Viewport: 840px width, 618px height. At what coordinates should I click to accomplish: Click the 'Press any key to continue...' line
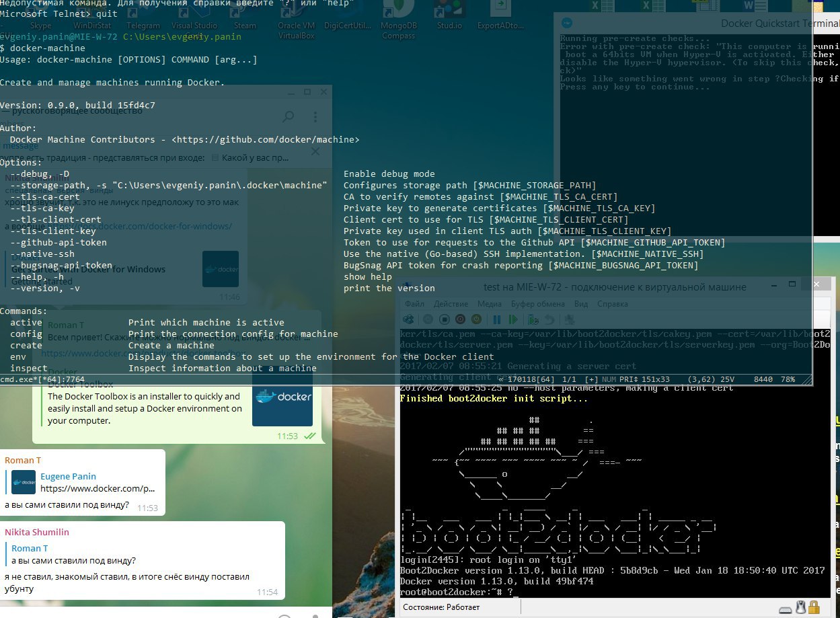click(x=635, y=87)
